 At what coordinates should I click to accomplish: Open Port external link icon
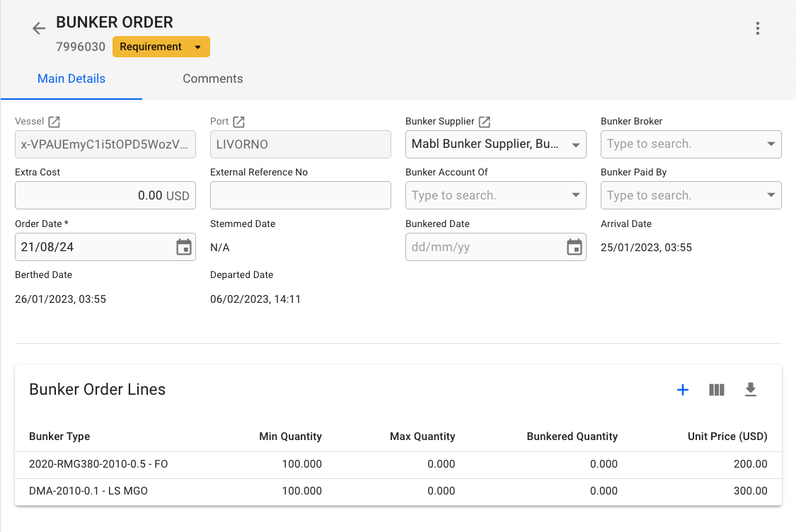click(x=239, y=122)
